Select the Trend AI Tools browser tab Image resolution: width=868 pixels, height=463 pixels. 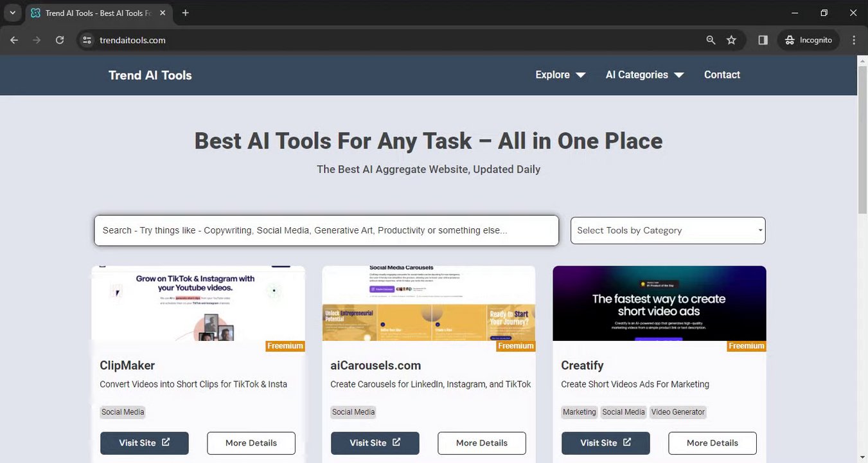tap(99, 13)
